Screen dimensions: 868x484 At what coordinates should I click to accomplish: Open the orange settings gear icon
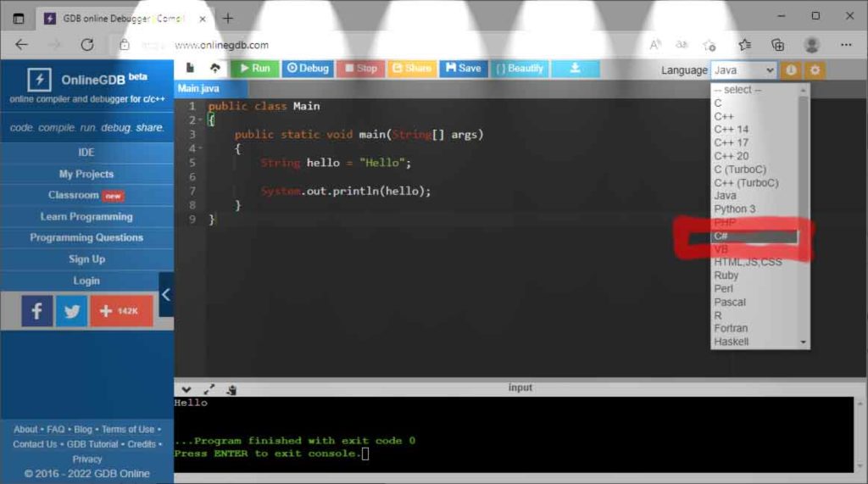click(815, 70)
